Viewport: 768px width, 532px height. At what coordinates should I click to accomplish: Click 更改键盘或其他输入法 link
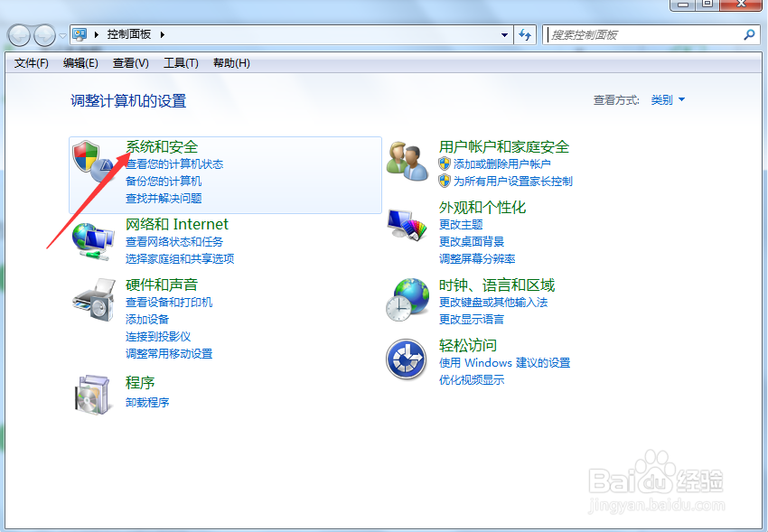coord(493,302)
